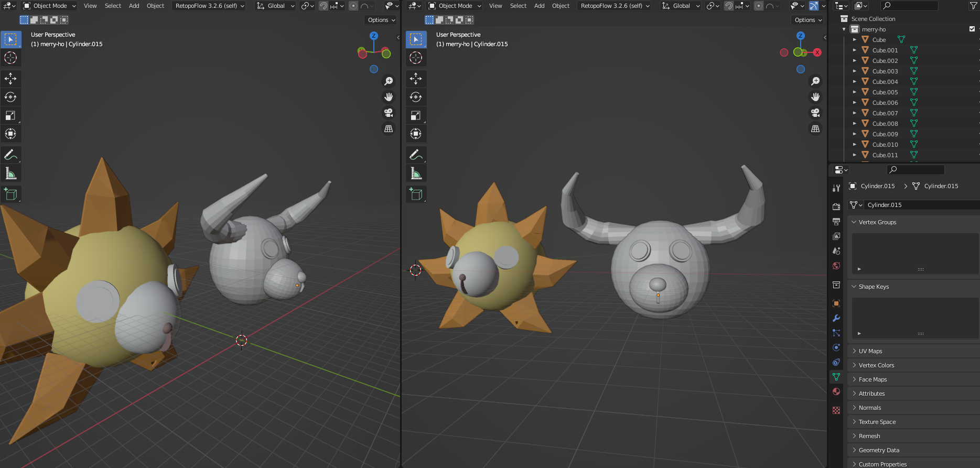Open Global orientation dropdown in right viewport
The height and width of the screenshot is (468, 980).
click(681, 6)
